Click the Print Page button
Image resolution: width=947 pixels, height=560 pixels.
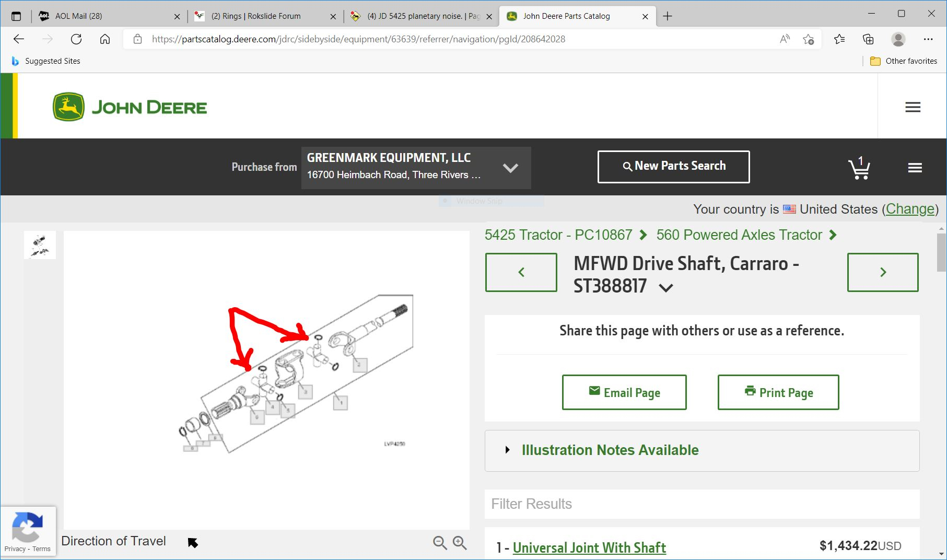click(778, 392)
